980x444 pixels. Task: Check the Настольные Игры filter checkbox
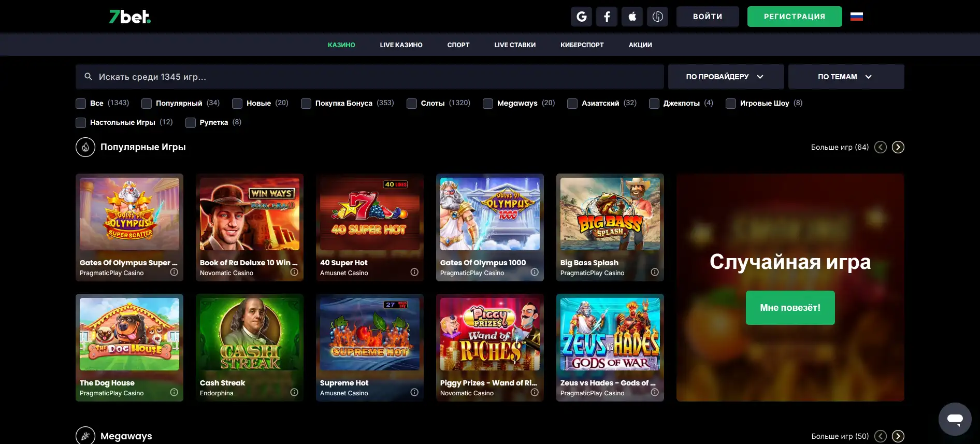[81, 123]
